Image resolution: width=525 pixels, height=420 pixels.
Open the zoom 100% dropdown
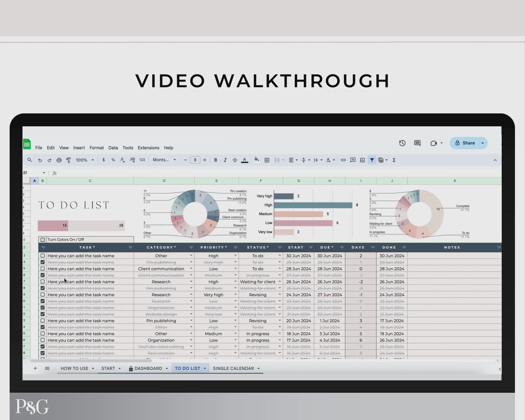85,160
